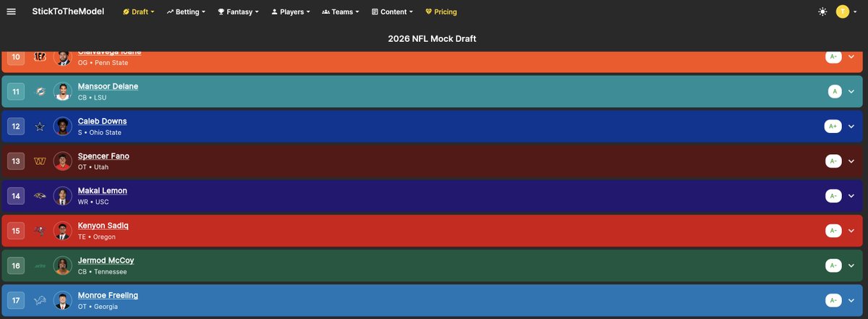
Task: Click the pick number 14 badge
Action: tap(17, 196)
